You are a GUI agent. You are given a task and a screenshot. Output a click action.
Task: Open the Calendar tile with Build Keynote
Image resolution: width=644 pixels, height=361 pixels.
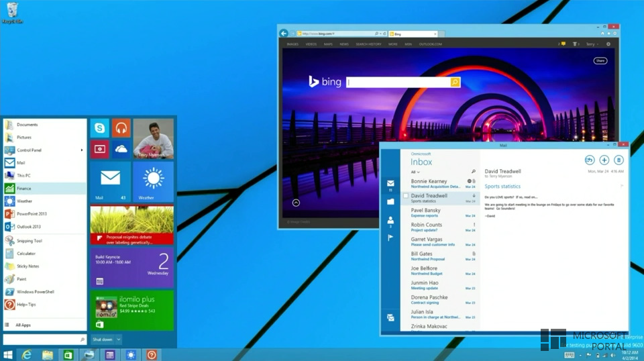point(132,268)
